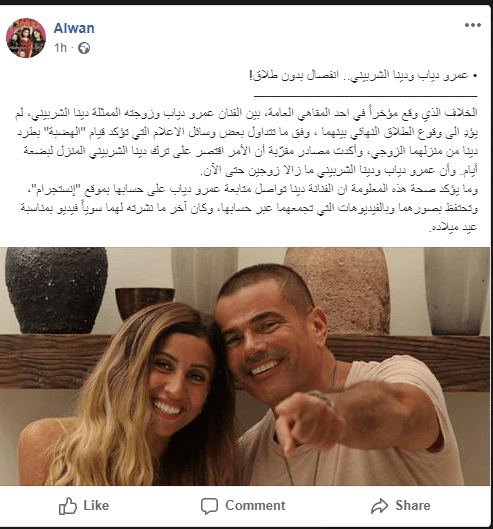This screenshot has height=529, width=493.
Task: Click the Comment text label
Action: (255, 506)
